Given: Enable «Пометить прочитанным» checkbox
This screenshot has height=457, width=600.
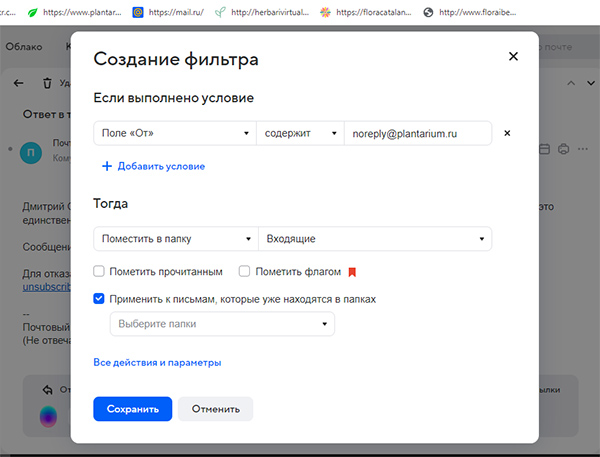Looking at the screenshot, I should (99, 271).
